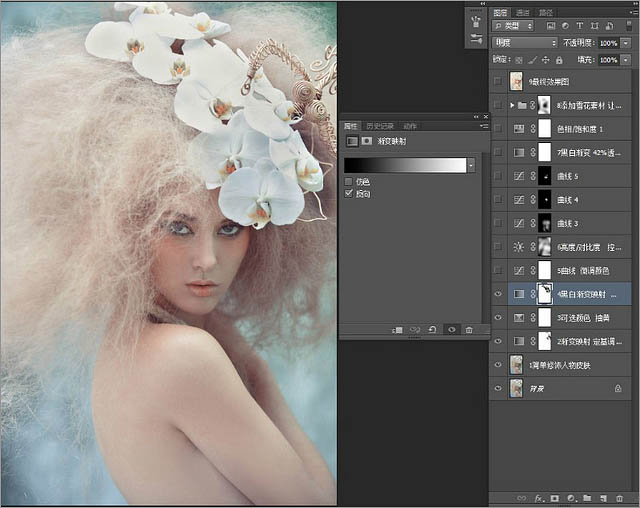Viewport: 640px width, 508px height.
Task: Click the delete layer trash icon in Layers panel
Action: pyautogui.click(x=619, y=497)
